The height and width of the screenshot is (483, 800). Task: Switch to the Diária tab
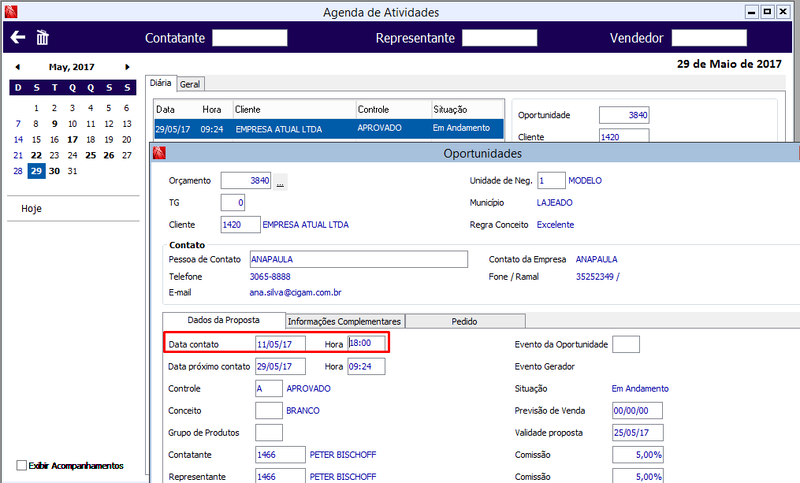161,83
